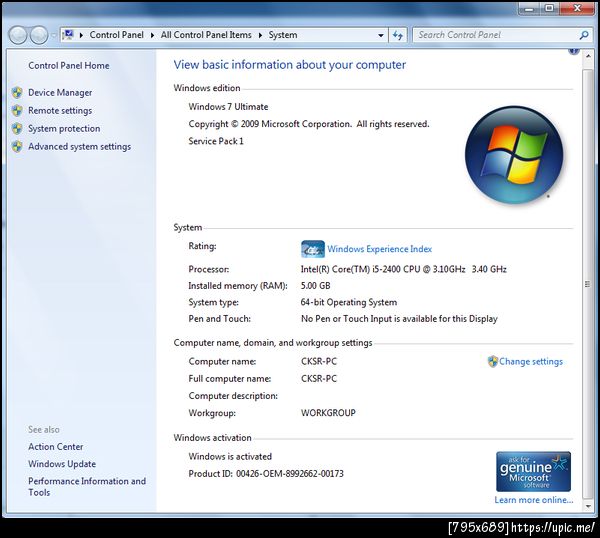Maximize the System window

click(x=549, y=8)
